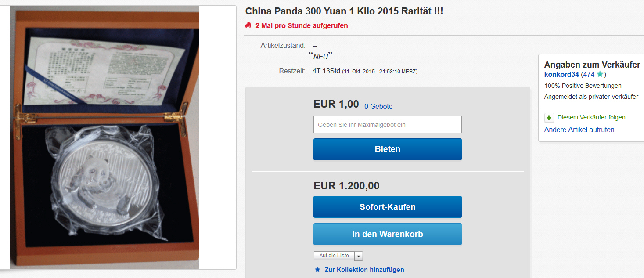
Task: Click the red flame icon near the title
Action: (248, 25)
